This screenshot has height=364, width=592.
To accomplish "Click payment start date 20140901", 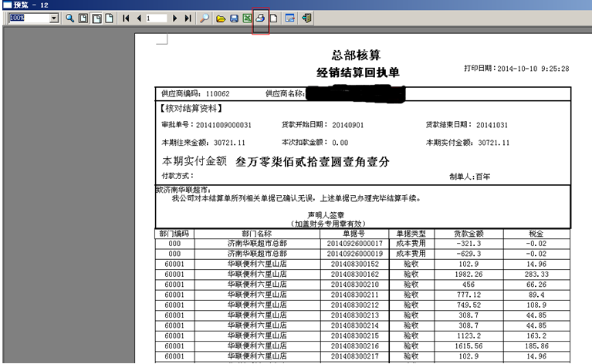I will [x=348, y=125].
